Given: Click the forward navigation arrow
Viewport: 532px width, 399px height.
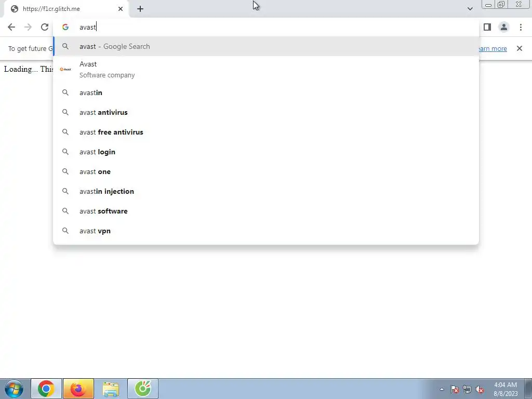Looking at the screenshot, I should [x=28, y=27].
